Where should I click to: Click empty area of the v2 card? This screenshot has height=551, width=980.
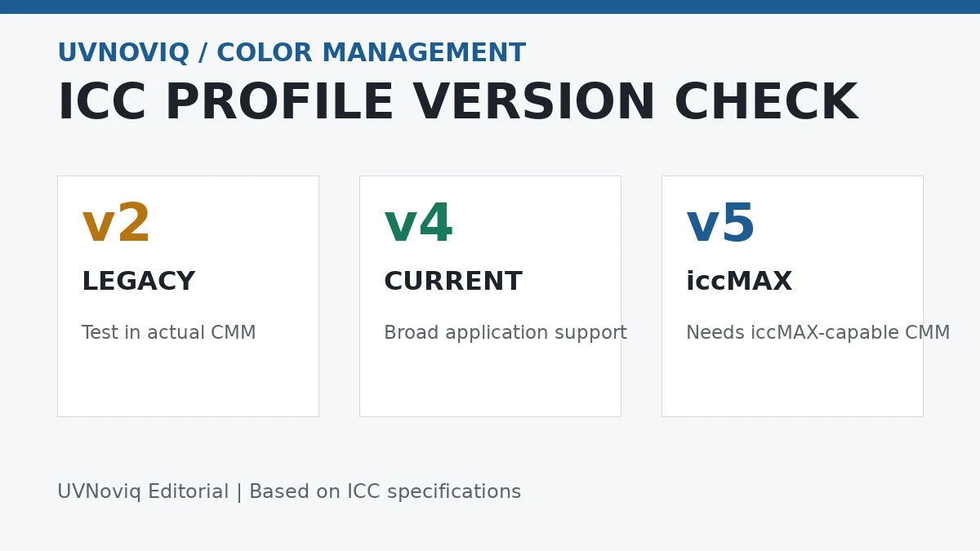click(x=188, y=380)
